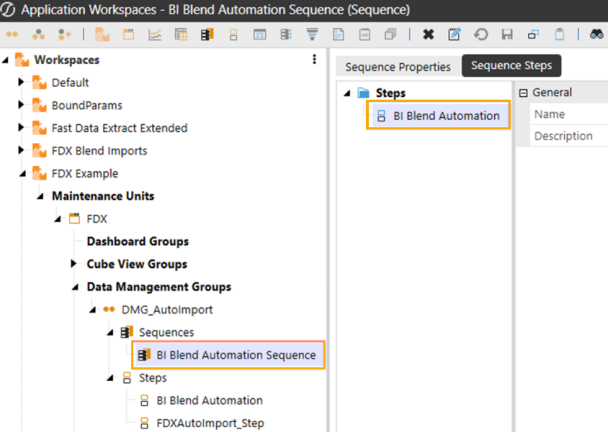Expand the FDX Blend Imports node

coord(21,150)
